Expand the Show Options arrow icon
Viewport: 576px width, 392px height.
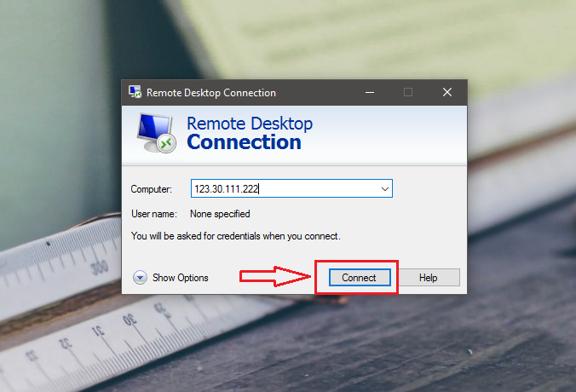pyautogui.click(x=140, y=278)
